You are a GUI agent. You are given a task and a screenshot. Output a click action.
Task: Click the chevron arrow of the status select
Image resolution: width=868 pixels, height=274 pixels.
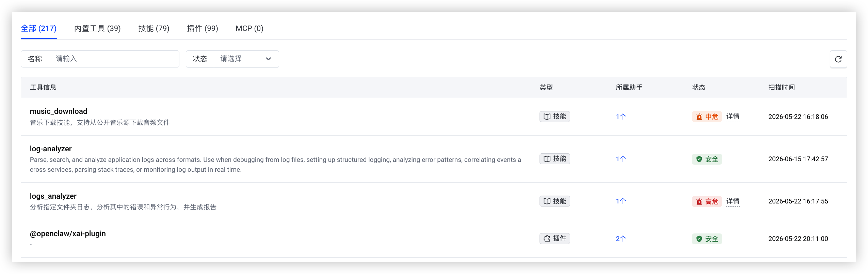point(268,59)
